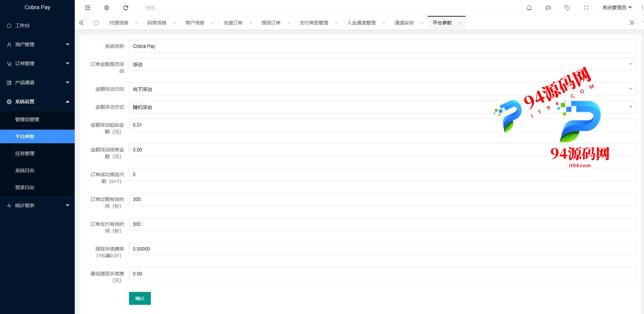Click the 订单支付有效时间 input field
This screenshot has width=644, height=314.
[382, 224]
